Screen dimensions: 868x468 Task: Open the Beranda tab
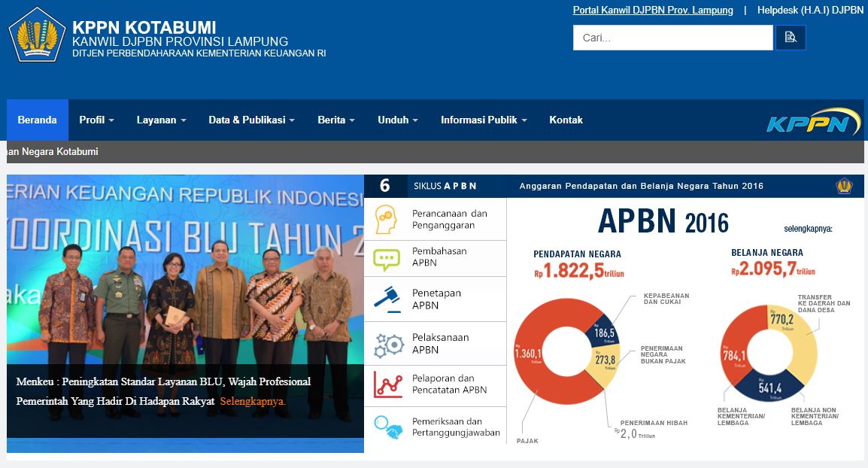pos(37,120)
